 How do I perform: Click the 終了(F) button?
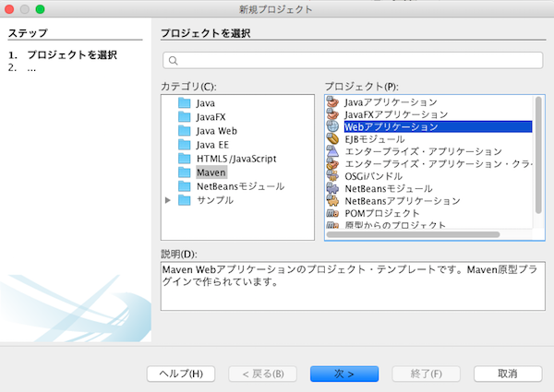[x=426, y=374]
